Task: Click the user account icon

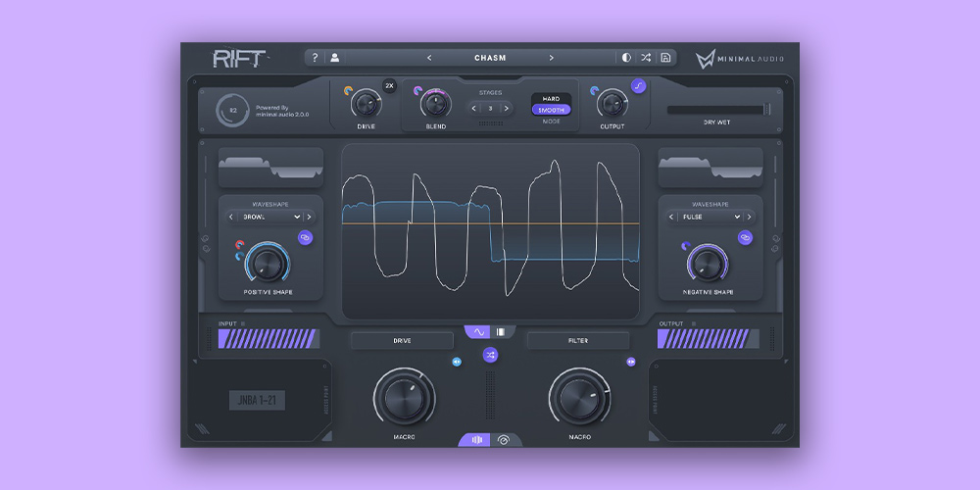Action: 334,58
